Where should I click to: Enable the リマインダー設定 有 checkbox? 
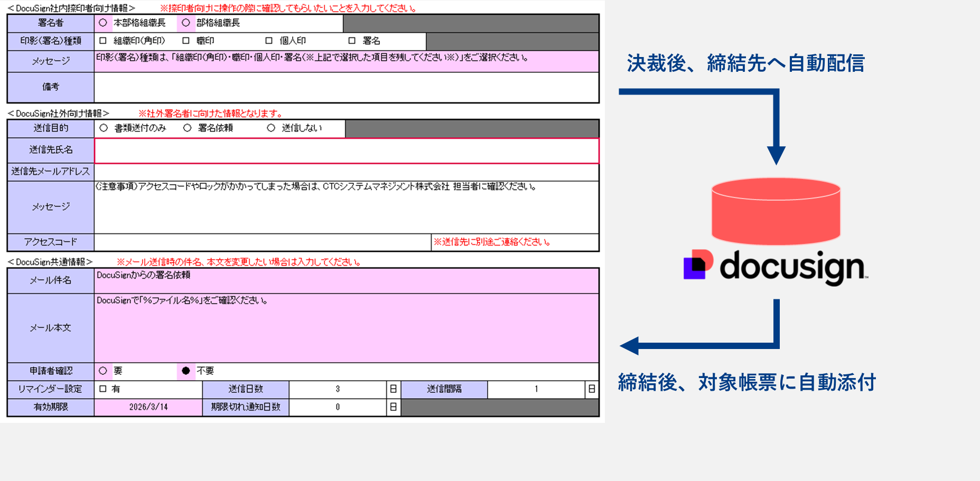click(x=103, y=389)
